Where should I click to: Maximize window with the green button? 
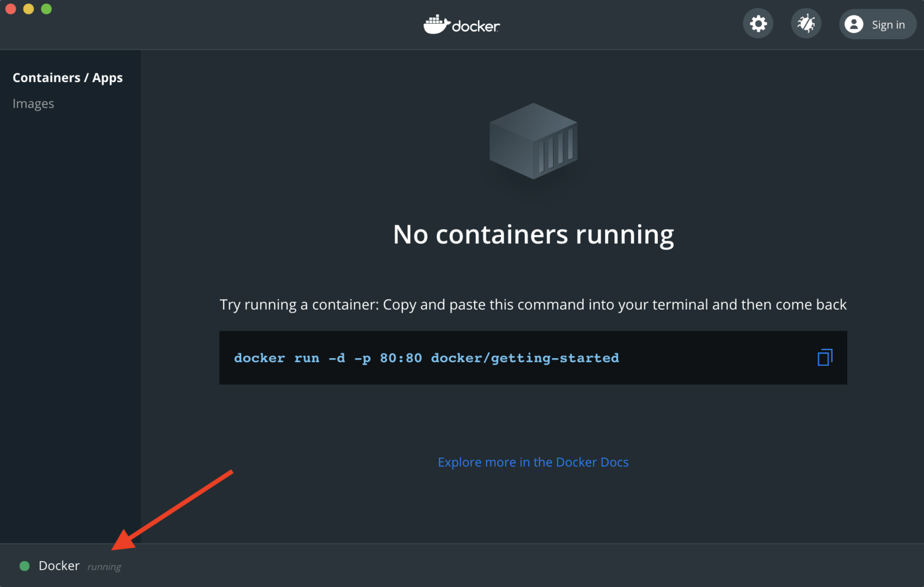point(46,9)
